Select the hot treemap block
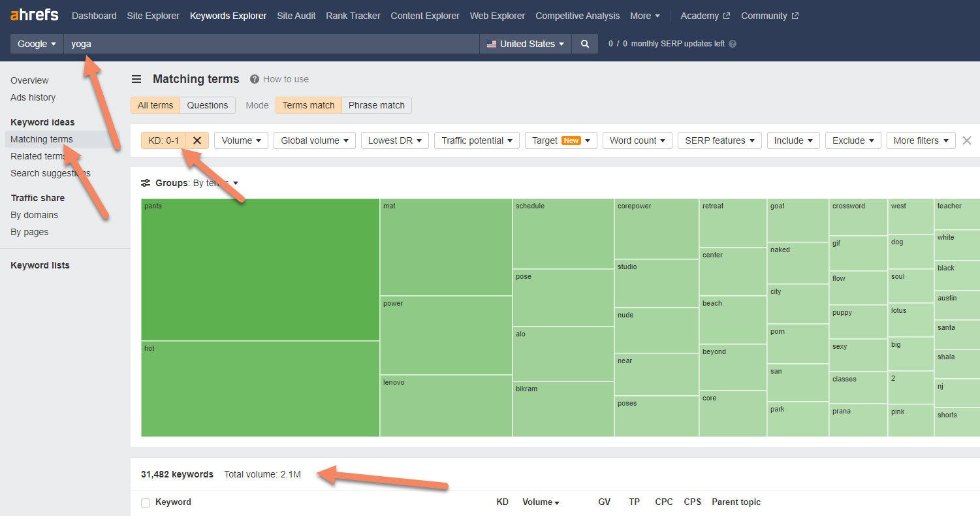 pos(261,389)
